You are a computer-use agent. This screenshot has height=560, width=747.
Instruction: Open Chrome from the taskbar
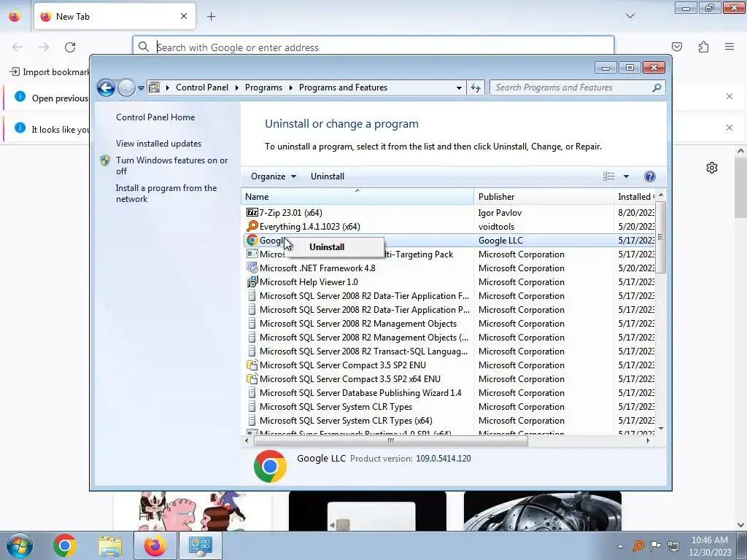click(x=65, y=545)
